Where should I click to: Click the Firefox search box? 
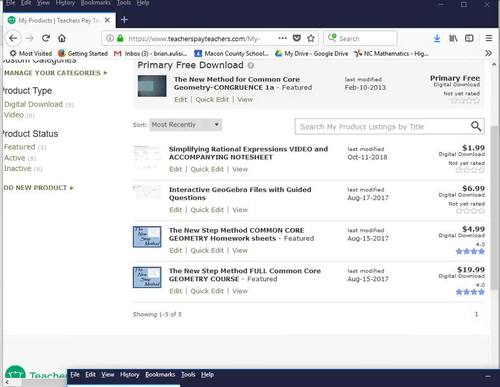coord(360,38)
